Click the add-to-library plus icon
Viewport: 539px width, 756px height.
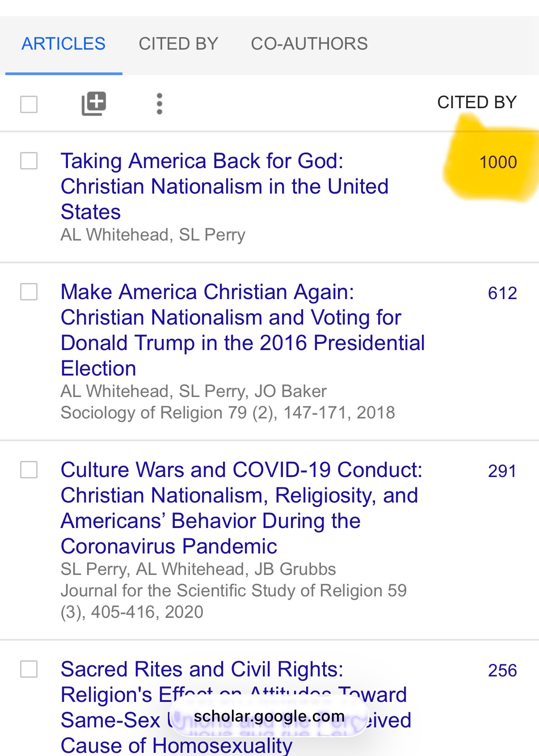[x=94, y=104]
